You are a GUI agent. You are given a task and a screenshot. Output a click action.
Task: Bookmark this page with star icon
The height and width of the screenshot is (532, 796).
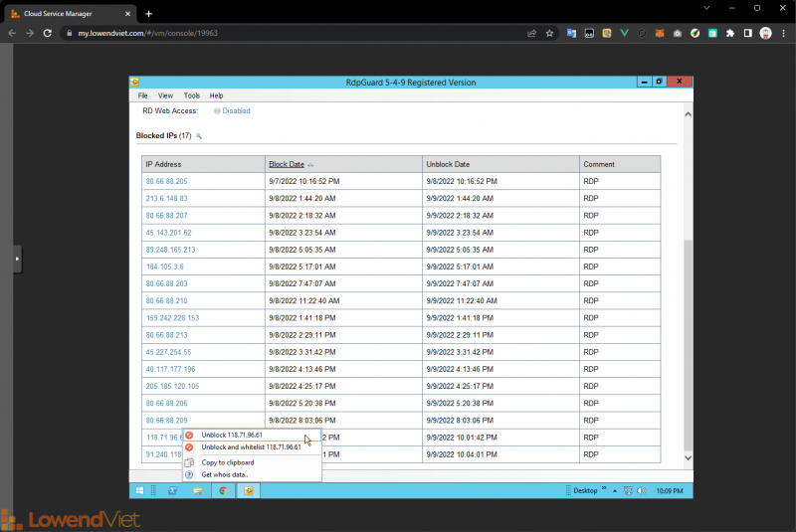549,33
